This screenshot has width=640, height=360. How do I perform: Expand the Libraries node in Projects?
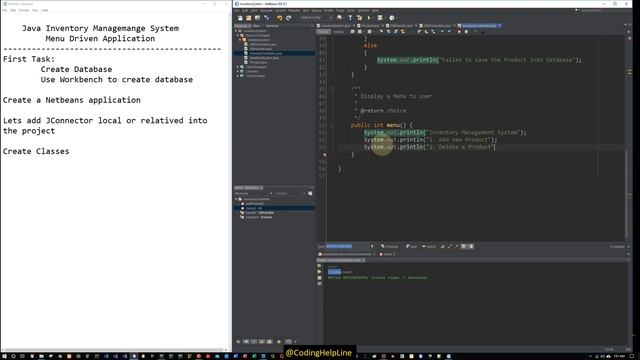(238, 71)
